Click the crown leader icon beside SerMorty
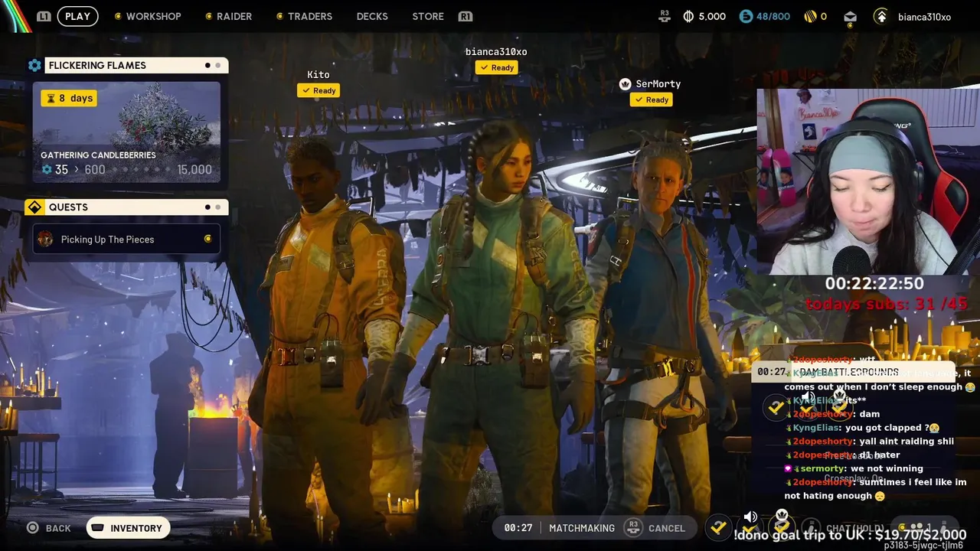The image size is (980, 551). (625, 83)
